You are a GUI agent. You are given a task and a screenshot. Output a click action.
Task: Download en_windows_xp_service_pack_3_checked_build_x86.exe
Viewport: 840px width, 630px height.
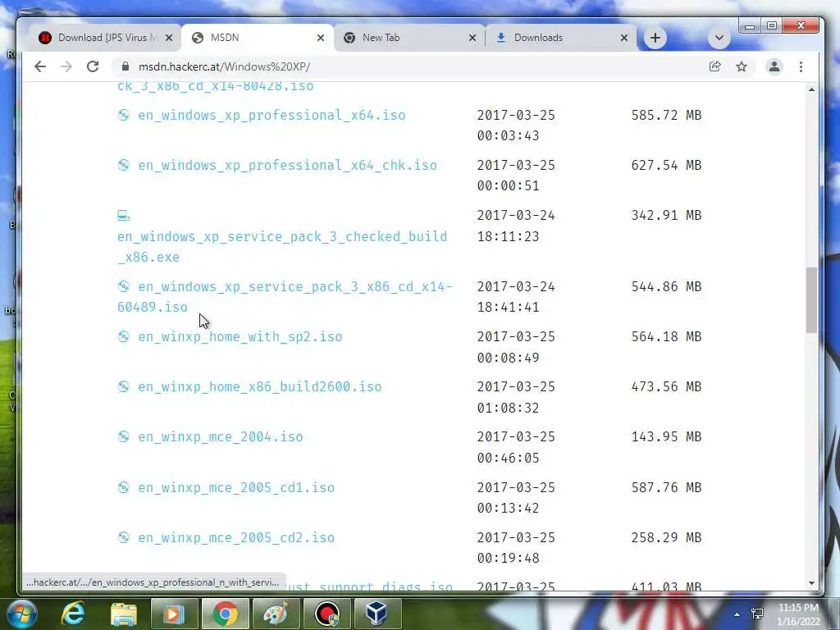point(282,246)
